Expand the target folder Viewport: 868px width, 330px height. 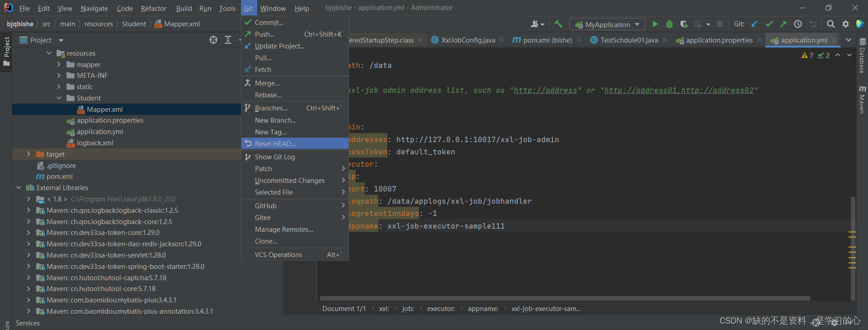coord(28,154)
